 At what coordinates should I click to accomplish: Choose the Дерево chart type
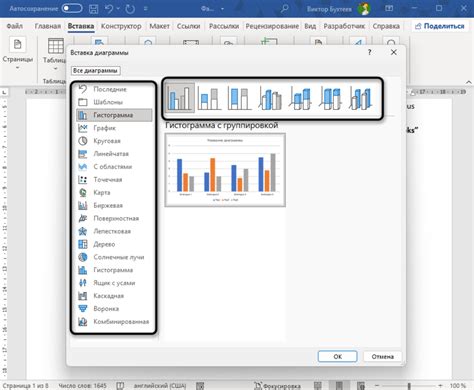[114, 244]
